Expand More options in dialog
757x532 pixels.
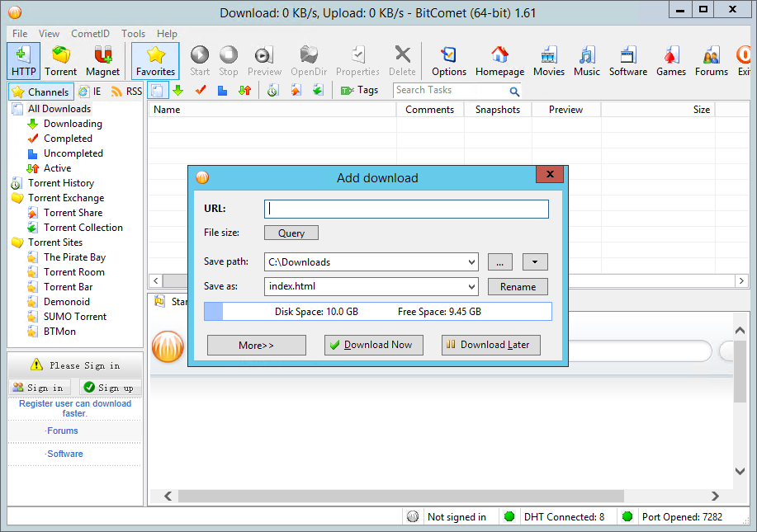click(257, 346)
